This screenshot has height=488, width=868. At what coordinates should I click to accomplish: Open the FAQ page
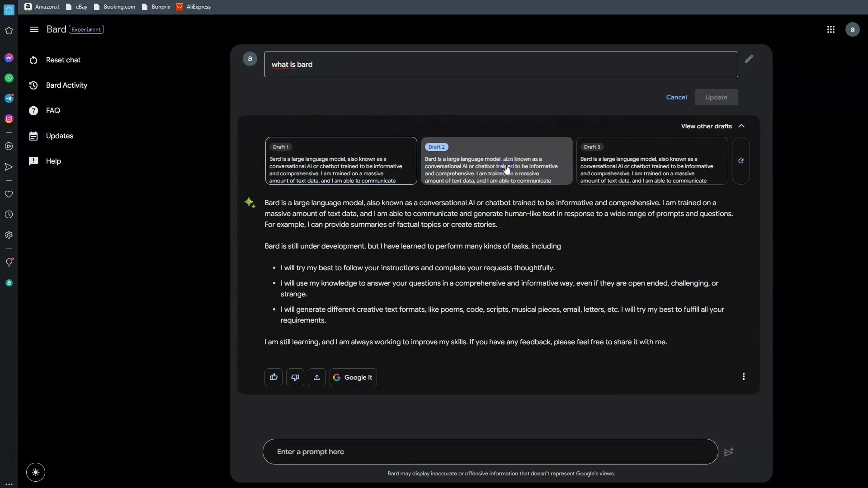(x=44, y=111)
